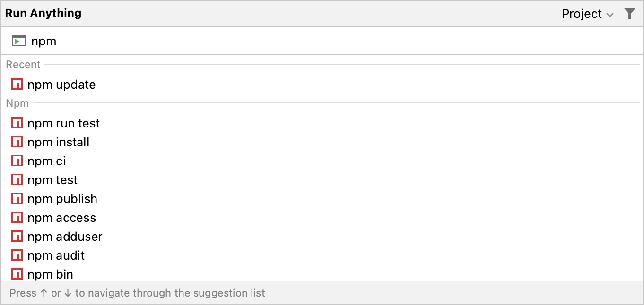The width and height of the screenshot is (644, 305).
Task: Click the npm icon next to npm update
Action: [17, 84]
